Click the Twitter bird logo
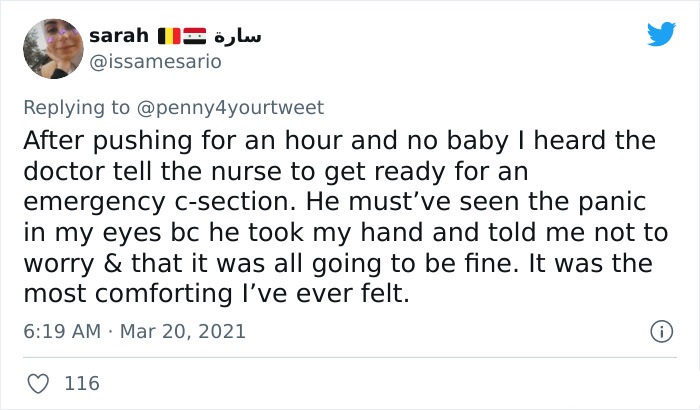The width and height of the screenshot is (700, 410). point(661,33)
